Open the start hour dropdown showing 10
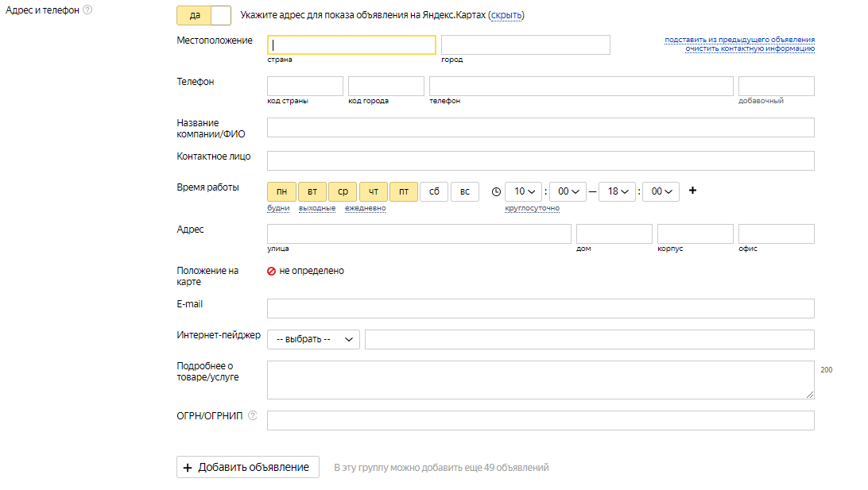 pyautogui.click(x=524, y=191)
